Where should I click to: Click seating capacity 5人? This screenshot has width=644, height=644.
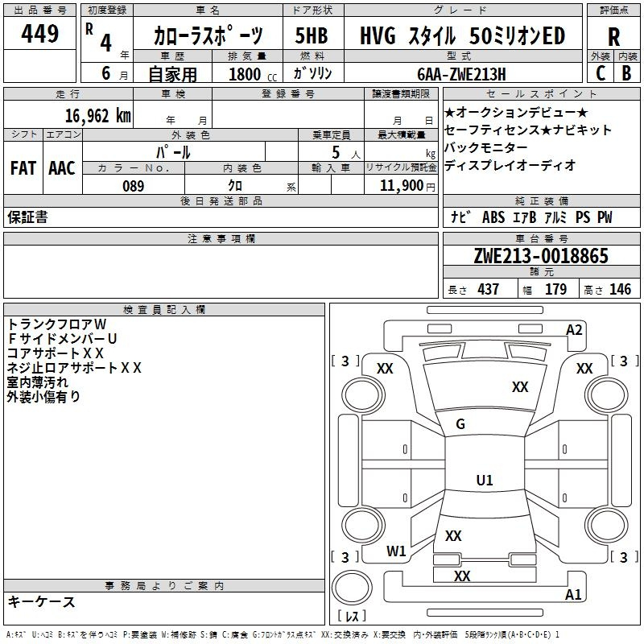point(346,153)
